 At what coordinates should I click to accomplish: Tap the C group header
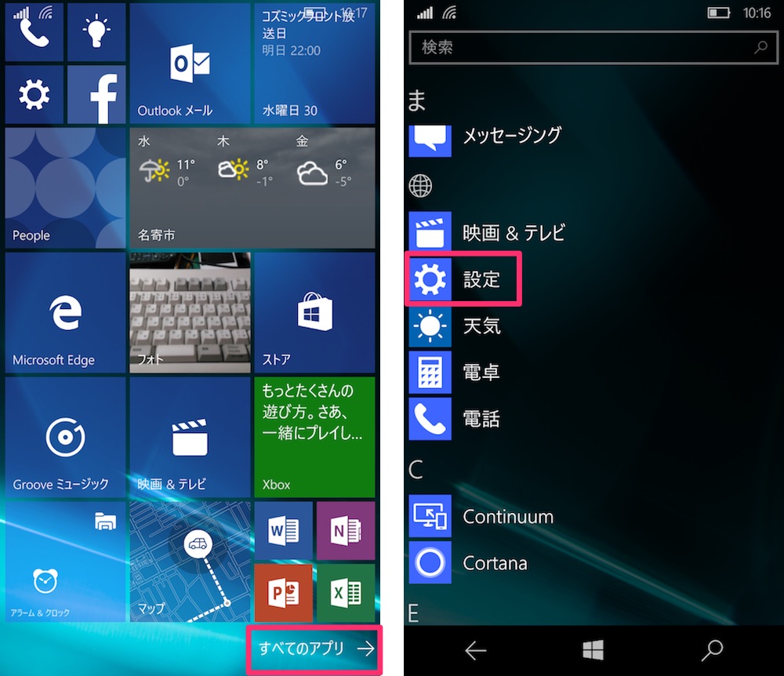(x=416, y=470)
